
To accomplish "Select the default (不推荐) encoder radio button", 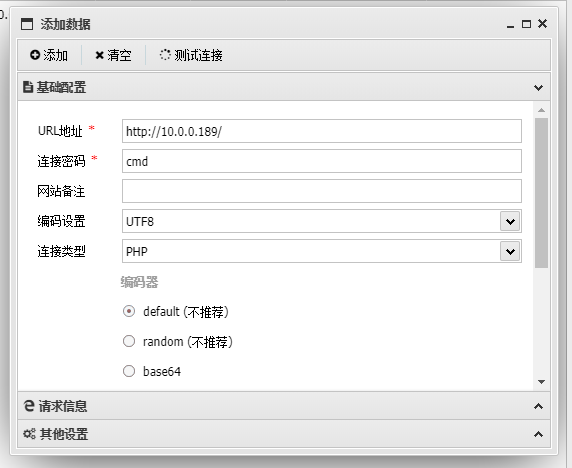I will pos(129,311).
